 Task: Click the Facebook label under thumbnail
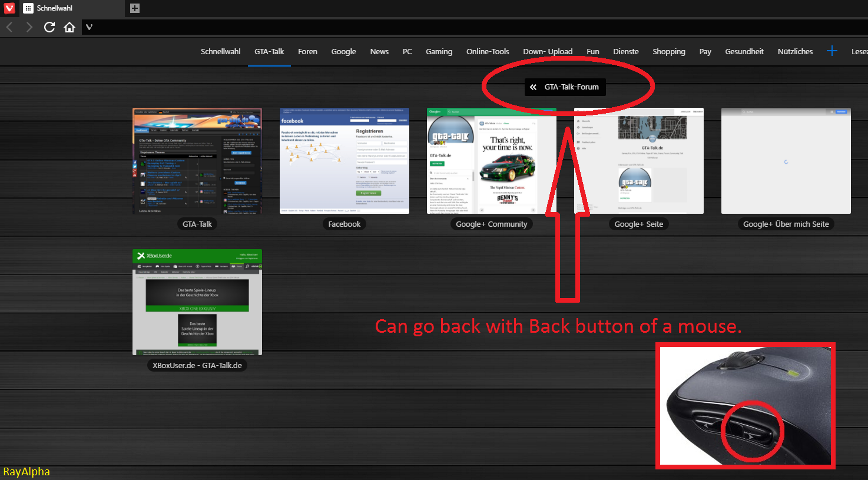pos(344,224)
